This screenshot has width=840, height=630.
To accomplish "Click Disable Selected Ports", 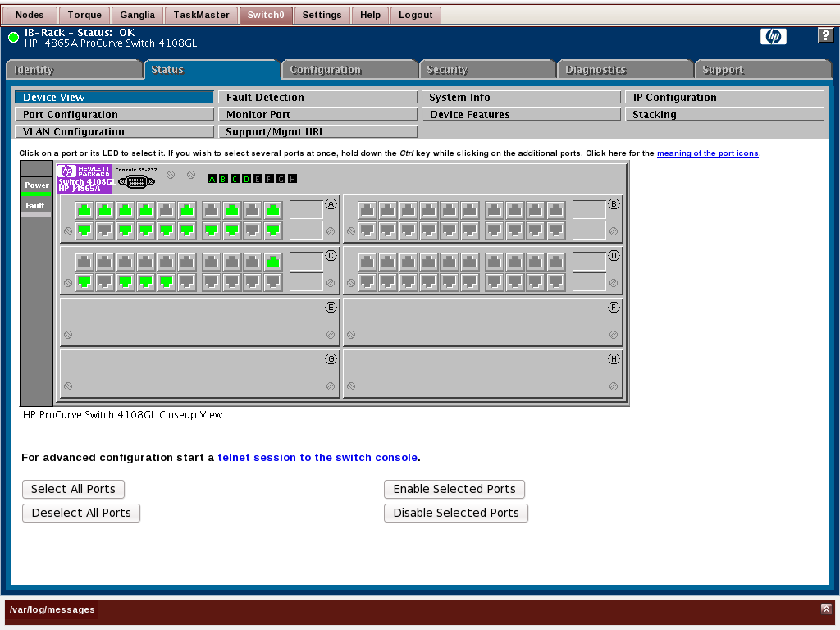I will click(456, 513).
